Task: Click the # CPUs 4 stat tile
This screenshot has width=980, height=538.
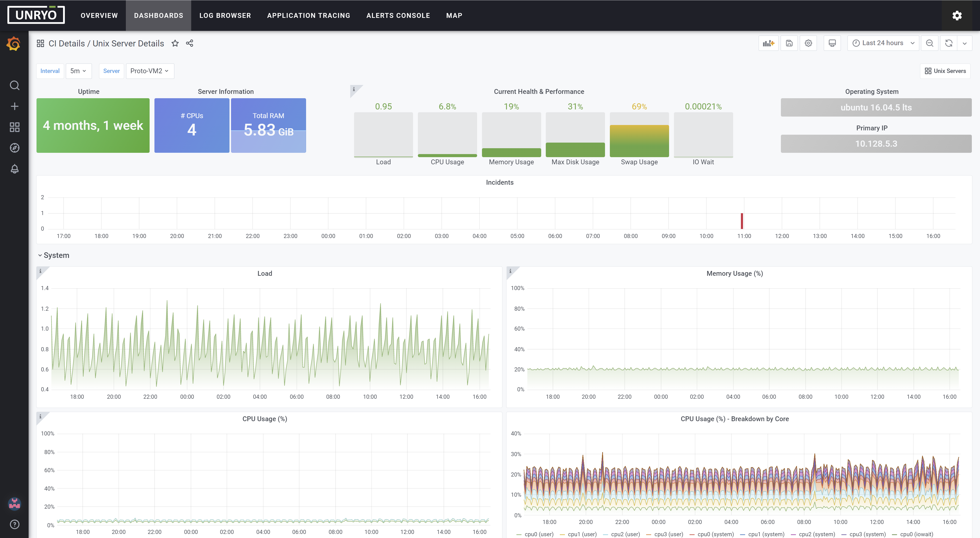Action: [x=192, y=126]
